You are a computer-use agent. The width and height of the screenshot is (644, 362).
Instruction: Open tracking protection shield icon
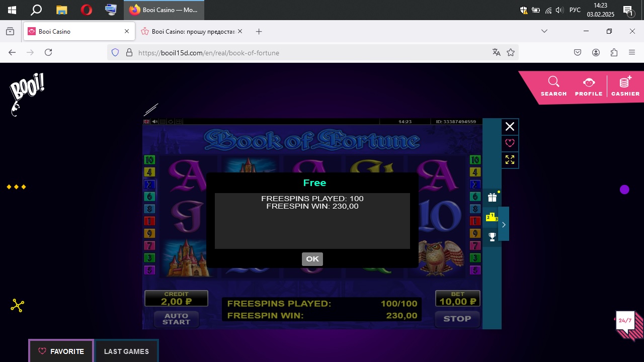tap(115, 52)
